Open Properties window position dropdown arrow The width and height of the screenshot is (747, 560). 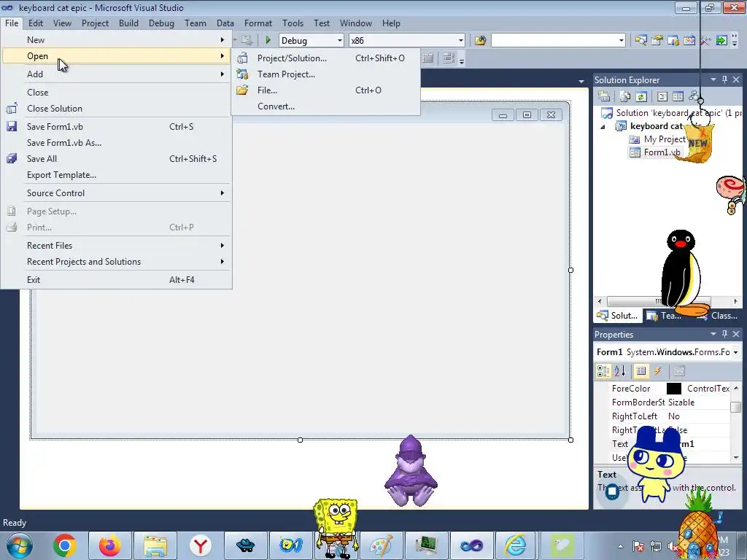tap(713, 334)
